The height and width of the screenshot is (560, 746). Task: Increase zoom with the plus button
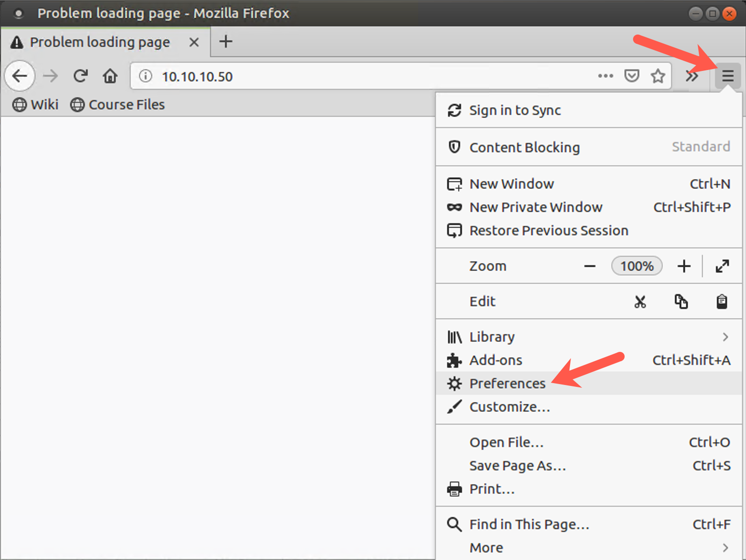point(684,266)
